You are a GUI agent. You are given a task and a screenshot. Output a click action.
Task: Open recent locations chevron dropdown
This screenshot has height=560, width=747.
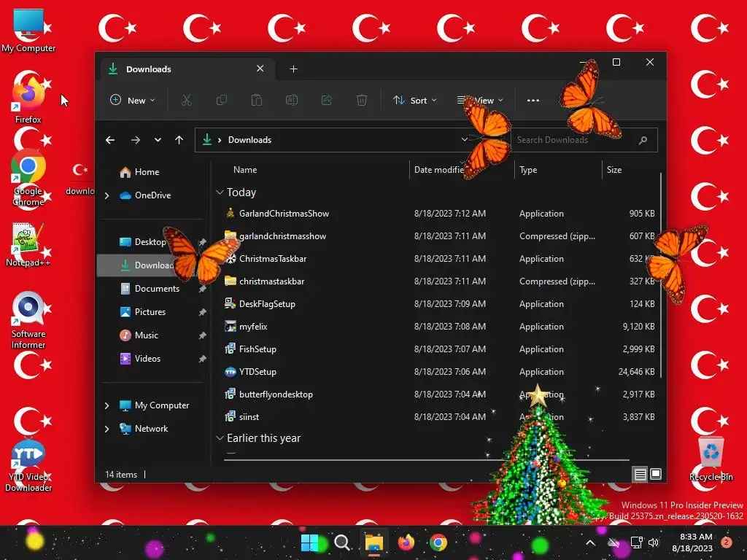point(158,140)
